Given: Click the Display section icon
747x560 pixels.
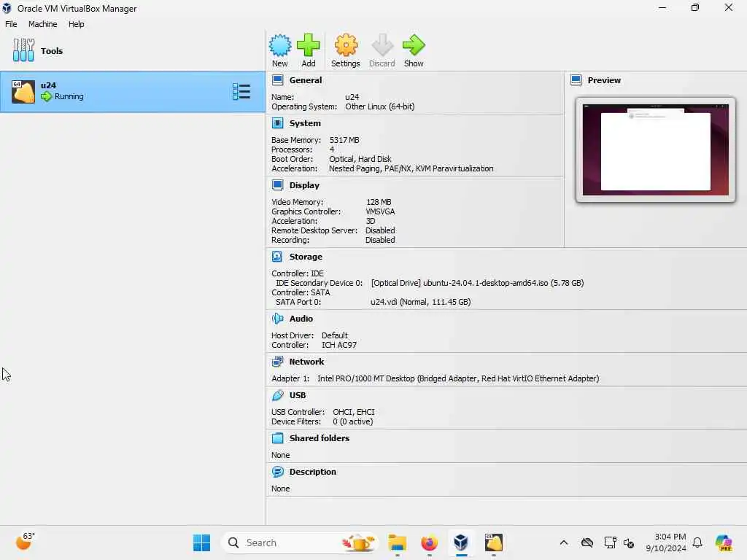Looking at the screenshot, I should tap(278, 184).
